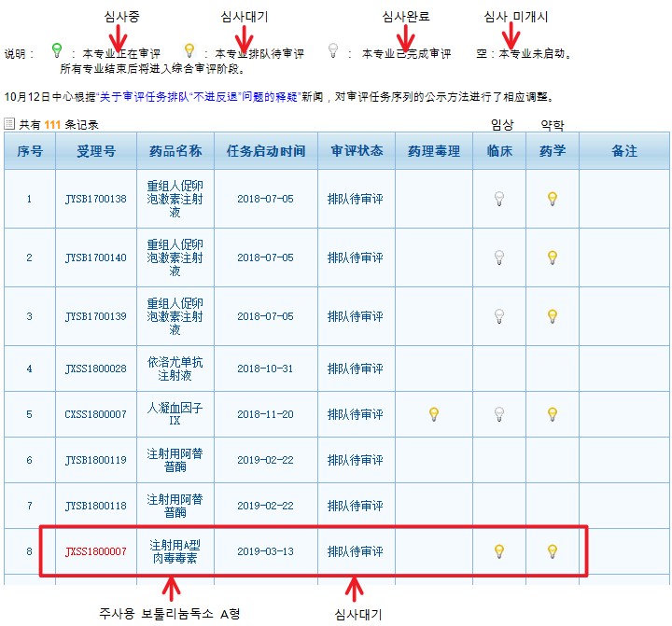The height and width of the screenshot is (626, 672).
Task: Click the date 2019-03-13
Action: 265,551
